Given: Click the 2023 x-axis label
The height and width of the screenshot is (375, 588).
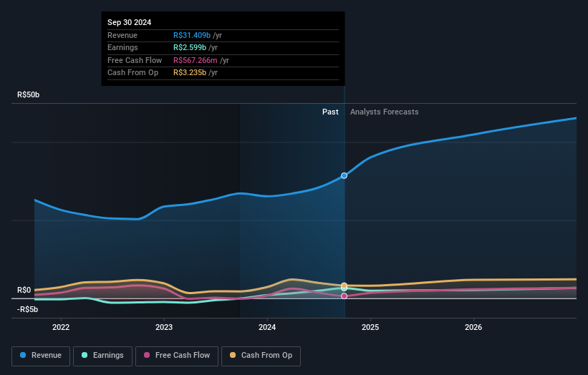Looking at the screenshot, I should 164,327.
